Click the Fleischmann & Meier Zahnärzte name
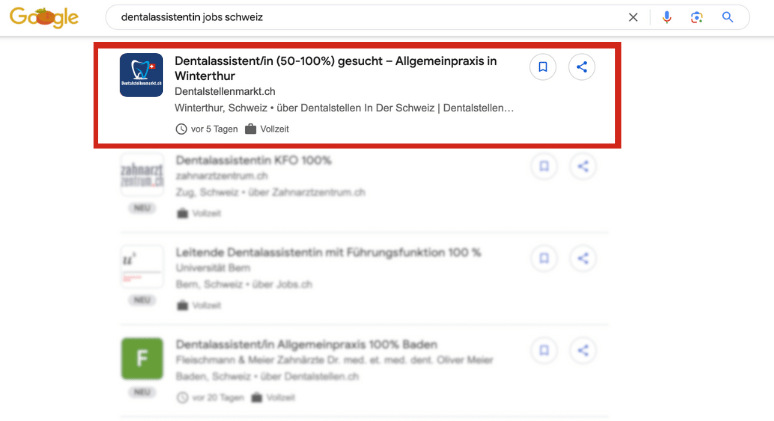 coord(334,360)
